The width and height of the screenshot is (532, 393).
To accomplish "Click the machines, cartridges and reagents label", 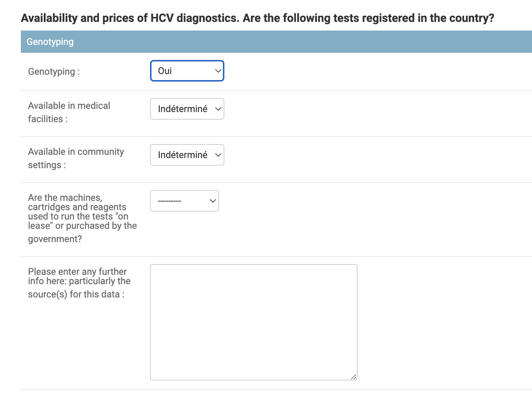I will pos(83,218).
